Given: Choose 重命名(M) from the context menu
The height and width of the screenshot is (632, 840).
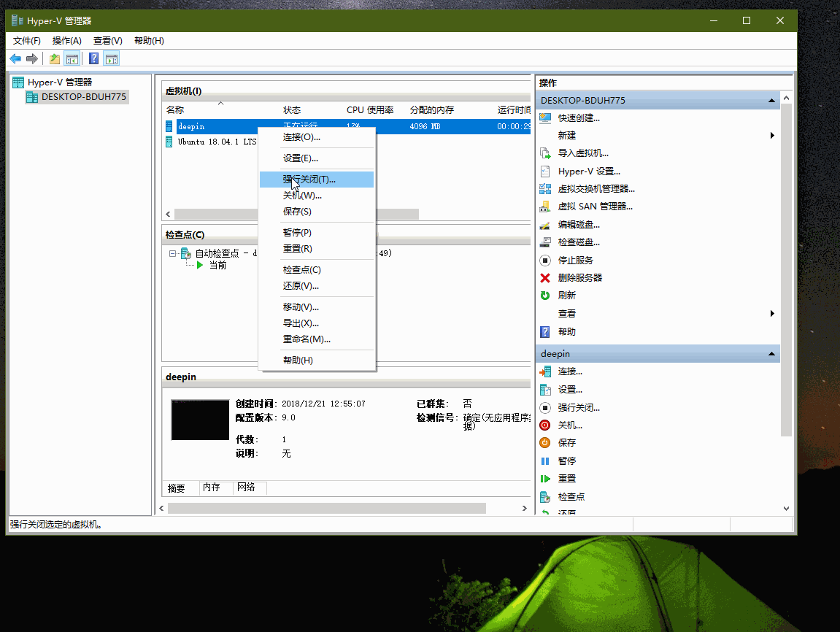Looking at the screenshot, I should tap(317, 339).
